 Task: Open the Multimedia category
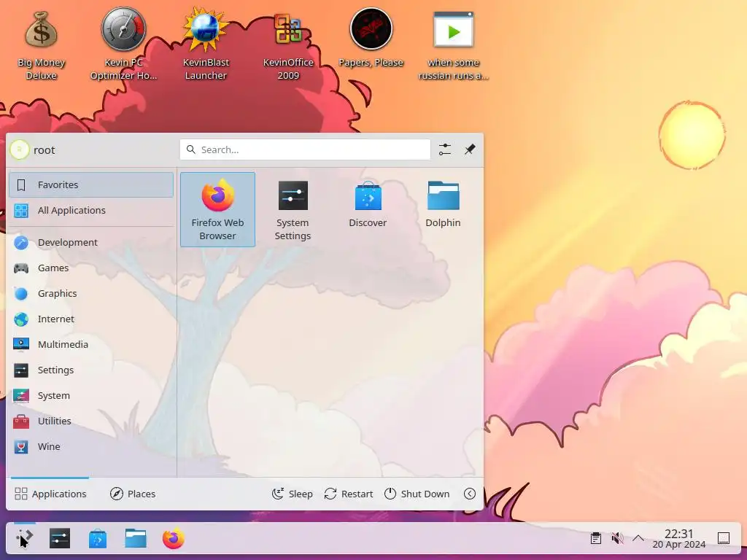pyautogui.click(x=91, y=344)
